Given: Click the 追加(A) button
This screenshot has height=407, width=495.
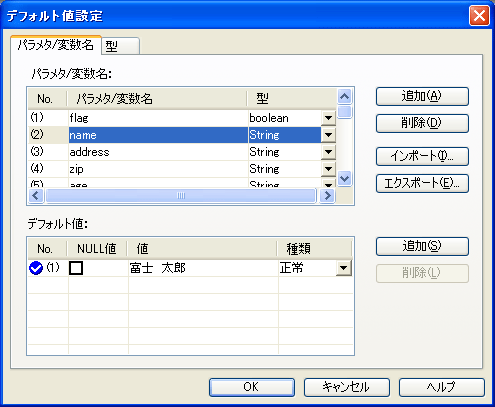Looking at the screenshot, I should tap(422, 96).
